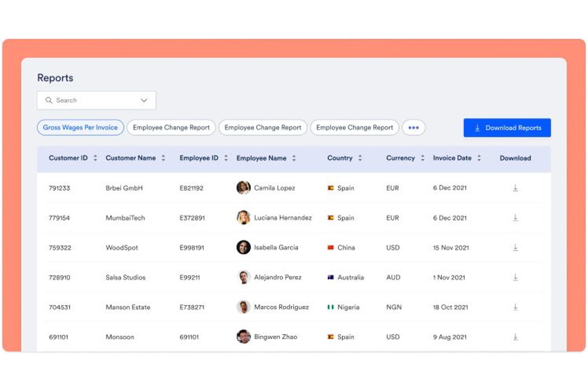
Task: Click customer name Monsoon
Action: pyautogui.click(x=120, y=337)
